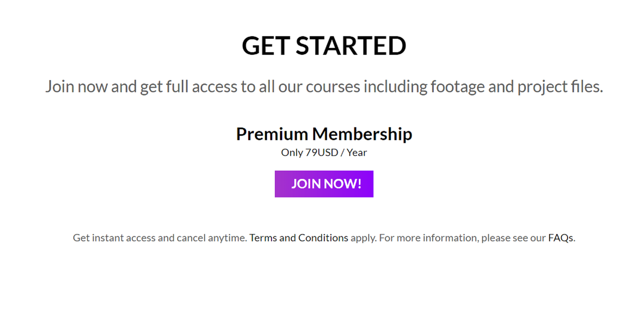Image resolution: width=644 pixels, height=330 pixels.
Task: Click the word apply after Terms link
Action: pyautogui.click(x=362, y=238)
